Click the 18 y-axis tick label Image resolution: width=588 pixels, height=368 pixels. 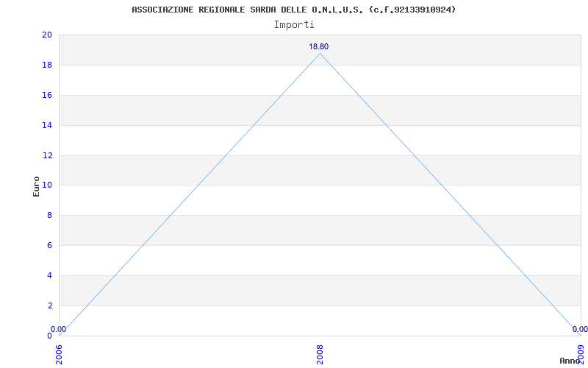point(47,66)
